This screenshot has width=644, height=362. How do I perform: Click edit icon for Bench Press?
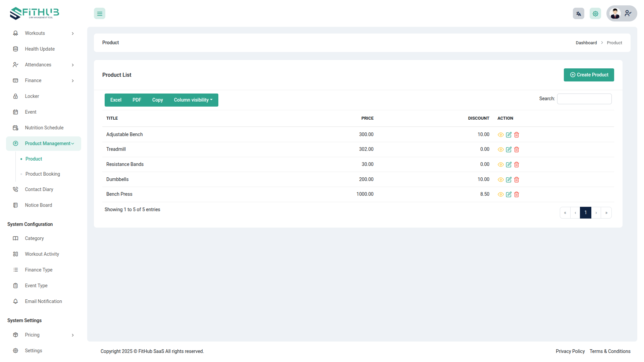coord(508,194)
